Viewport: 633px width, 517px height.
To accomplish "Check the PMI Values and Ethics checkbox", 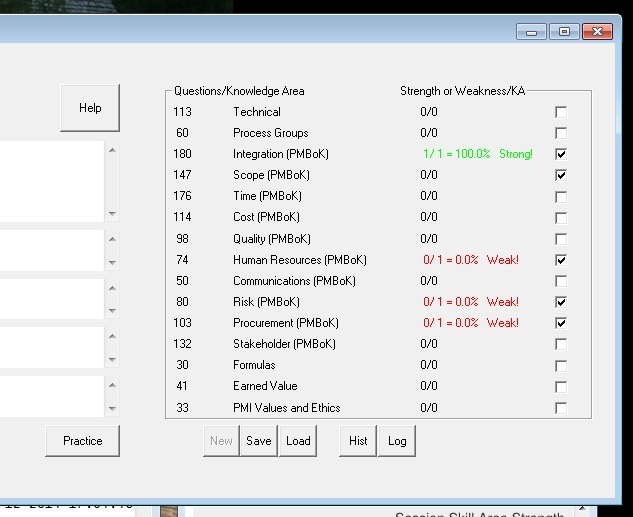I will [561, 408].
